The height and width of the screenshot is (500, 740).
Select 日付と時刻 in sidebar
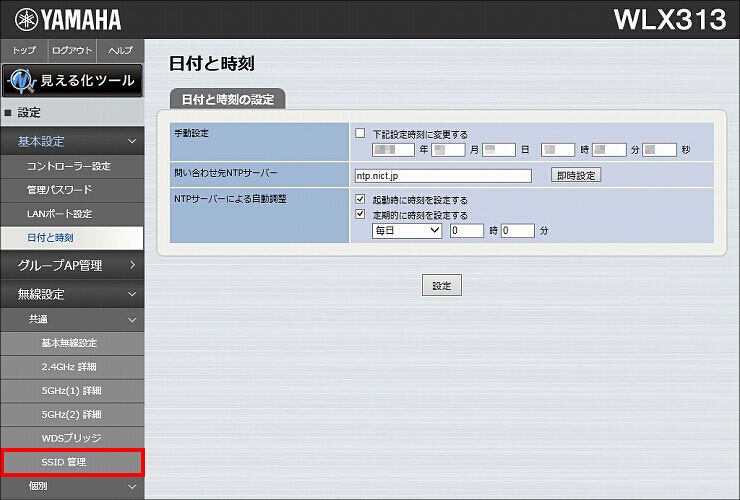pyautogui.click(x=72, y=238)
